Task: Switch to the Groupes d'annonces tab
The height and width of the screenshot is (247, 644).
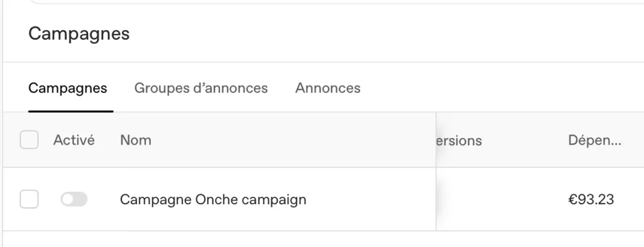Action: click(201, 88)
